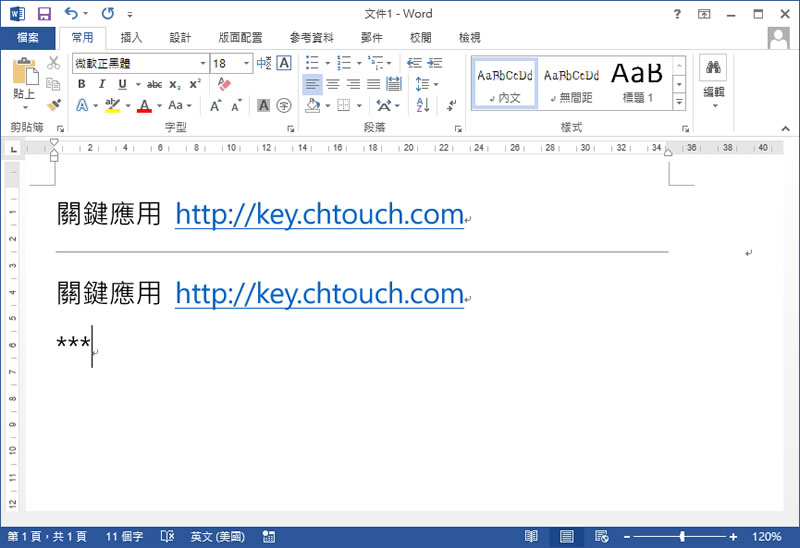Sort text with A-Z icon

pos(423,105)
